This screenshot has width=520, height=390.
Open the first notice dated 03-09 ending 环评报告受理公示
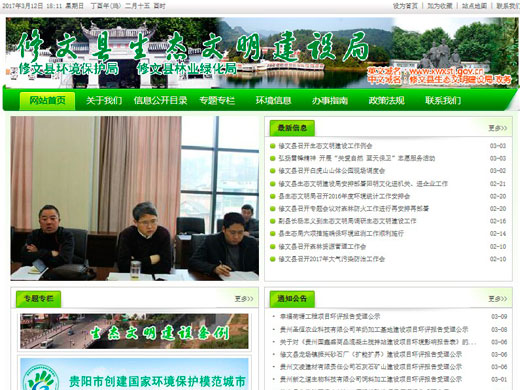tap(330, 316)
